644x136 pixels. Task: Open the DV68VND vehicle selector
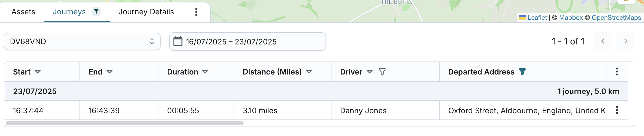click(x=82, y=41)
